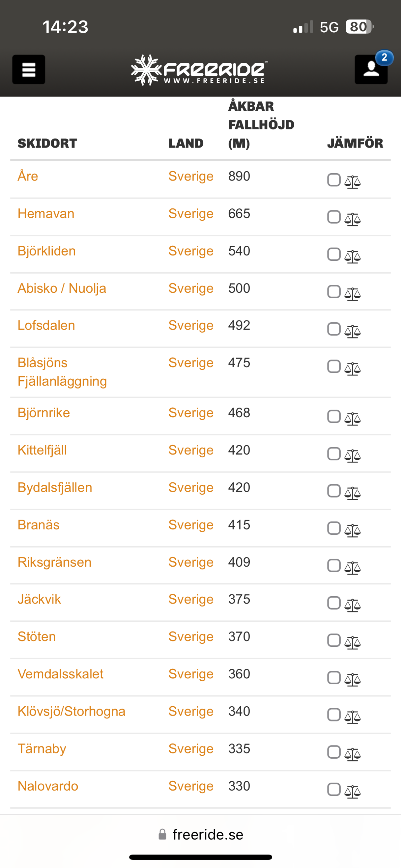
Task: Click the scales icon in Hemavan row
Action: coord(352,219)
